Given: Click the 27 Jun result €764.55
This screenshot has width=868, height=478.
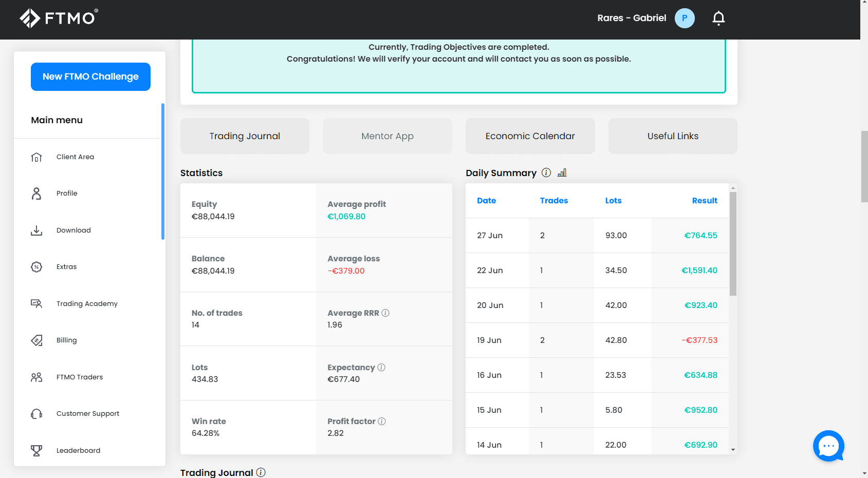Looking at the screenshot, I should pos(701,236).
